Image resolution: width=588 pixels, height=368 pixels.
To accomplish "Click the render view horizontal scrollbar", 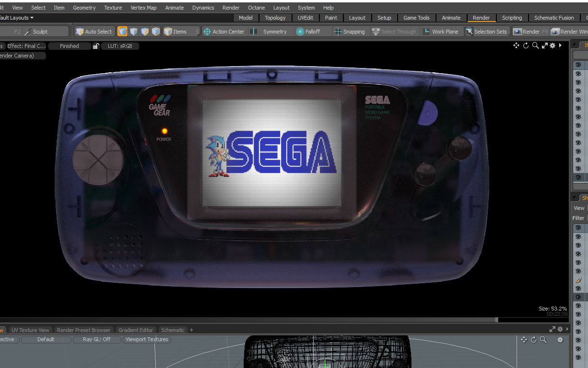I will tap(248, 320).
